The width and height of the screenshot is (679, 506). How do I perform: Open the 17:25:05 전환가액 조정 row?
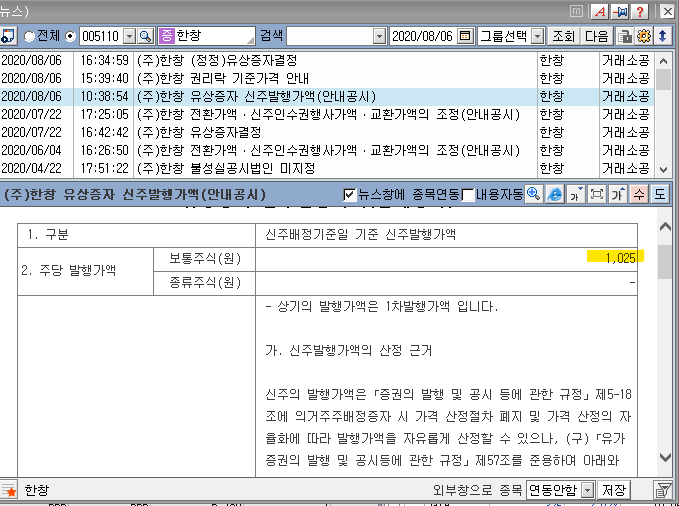point(327,114)
